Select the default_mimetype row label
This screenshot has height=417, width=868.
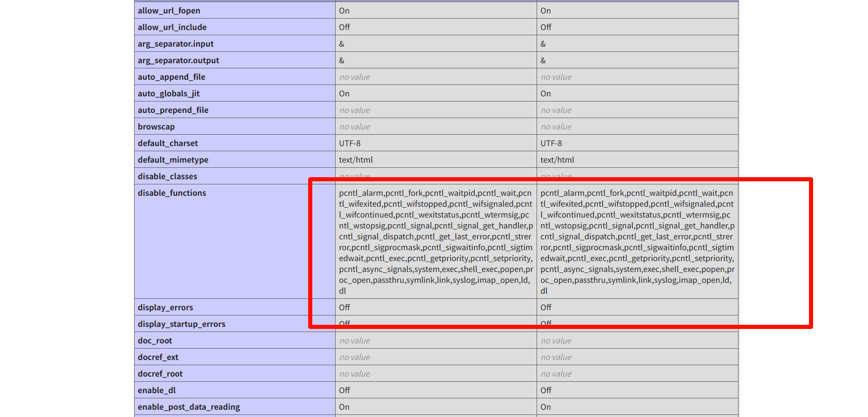pos(173,160)
